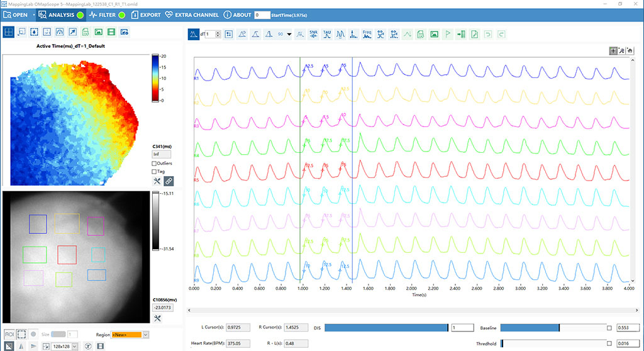The image size is (644, 351).
Task: Enable the Outliers checkbox
Action: 154,164
